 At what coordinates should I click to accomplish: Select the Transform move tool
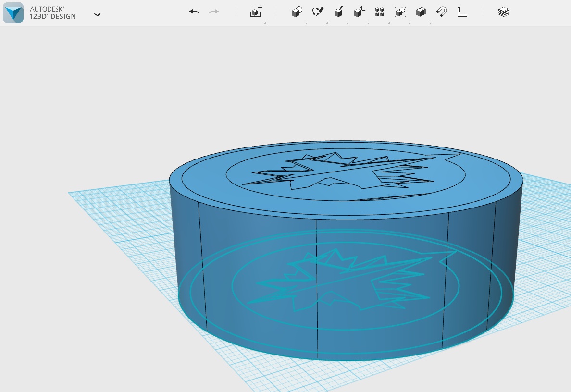click(x=256, y=12)
